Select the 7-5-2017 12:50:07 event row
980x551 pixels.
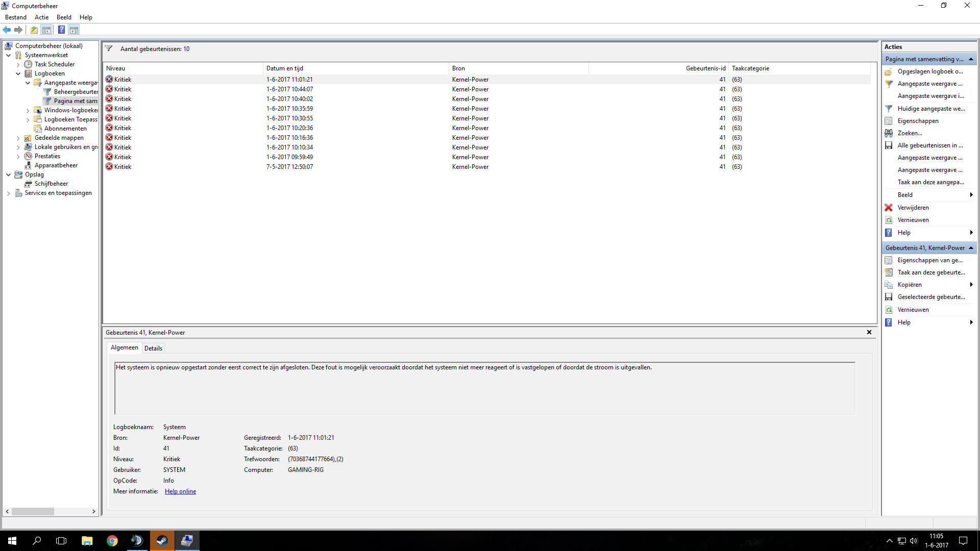coord(289,167)
